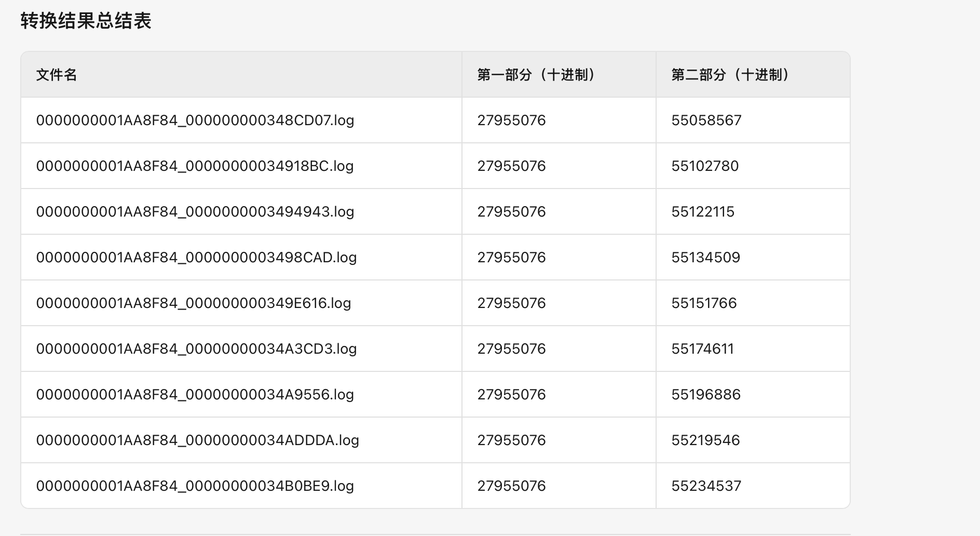Click the 转换结果总结表 heading
The height and width of the screenshot is (536, 980).
click(86, 21)
